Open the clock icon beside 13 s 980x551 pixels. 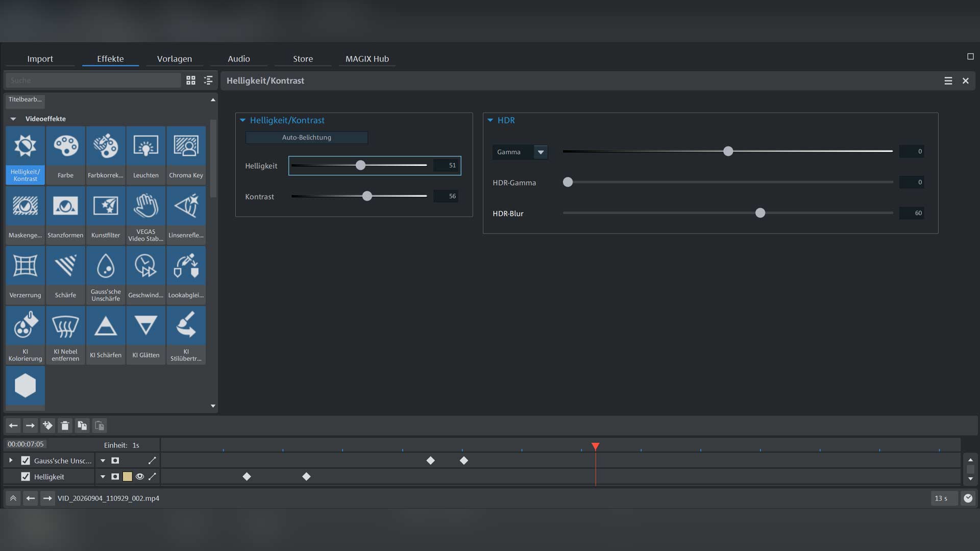(x=968, y=498)
